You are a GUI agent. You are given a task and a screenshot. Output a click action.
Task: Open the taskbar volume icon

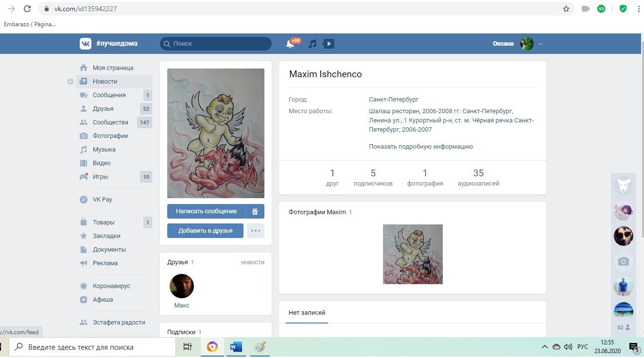pyautogui.click(x=568, y=347)
